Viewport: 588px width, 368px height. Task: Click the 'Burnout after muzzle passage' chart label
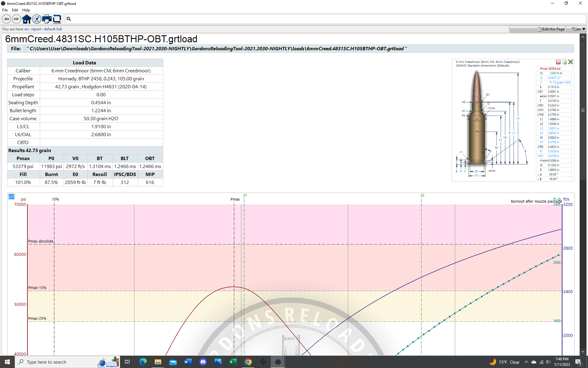(536, 201)
